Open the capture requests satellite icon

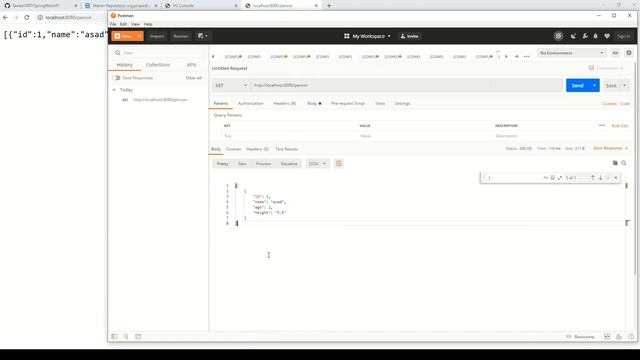[x=573, y=36]
